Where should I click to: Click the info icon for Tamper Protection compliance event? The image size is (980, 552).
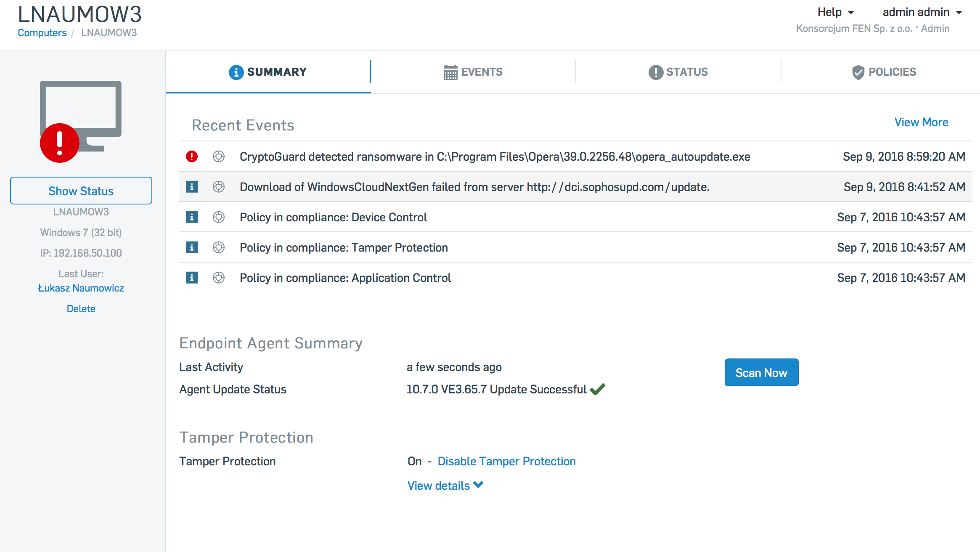[192, 247]
